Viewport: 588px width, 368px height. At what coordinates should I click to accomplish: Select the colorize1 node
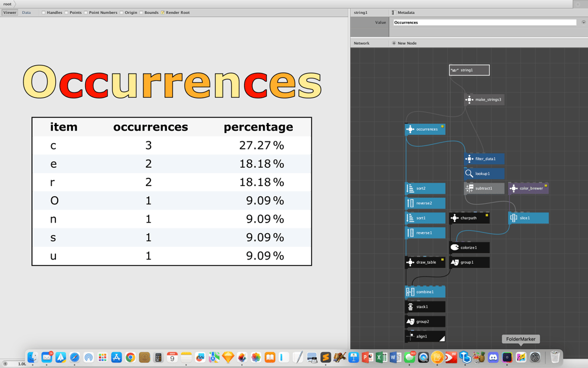pos(469,247)
